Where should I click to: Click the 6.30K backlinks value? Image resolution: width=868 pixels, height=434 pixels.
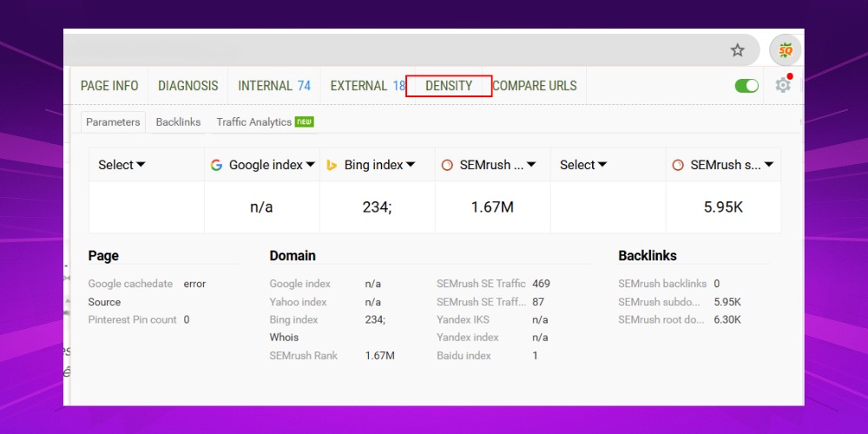(x=727, y=319)
